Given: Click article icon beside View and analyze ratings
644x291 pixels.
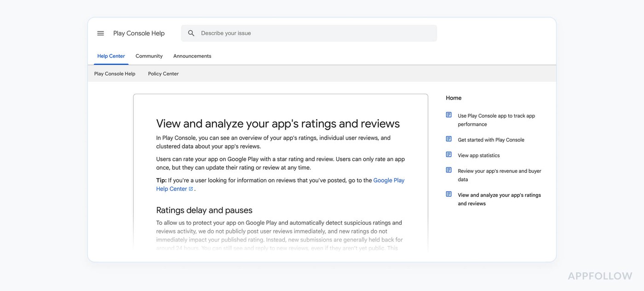Looking at the screenshot, I should 448,194.
